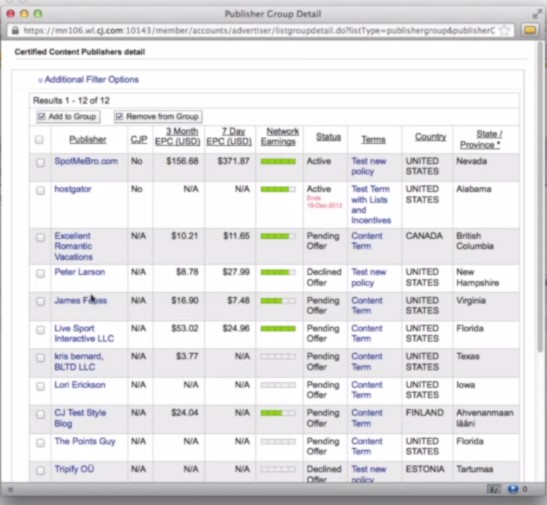This screenshot has height=505, width=547.
Task: Click James Fipps' network earnings bar
Action: pyautogui.click(x=278, y=301)
